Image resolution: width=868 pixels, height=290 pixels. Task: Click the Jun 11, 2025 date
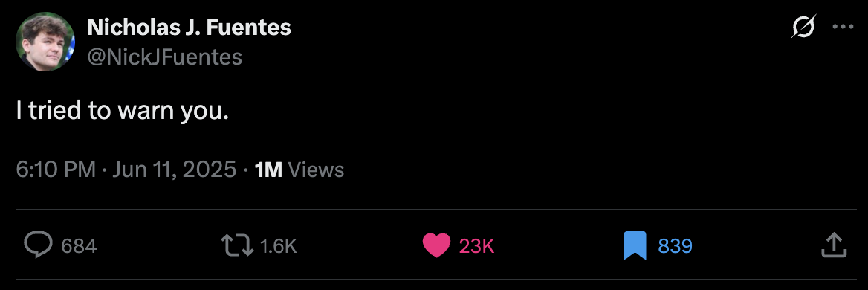coord(175,170)
